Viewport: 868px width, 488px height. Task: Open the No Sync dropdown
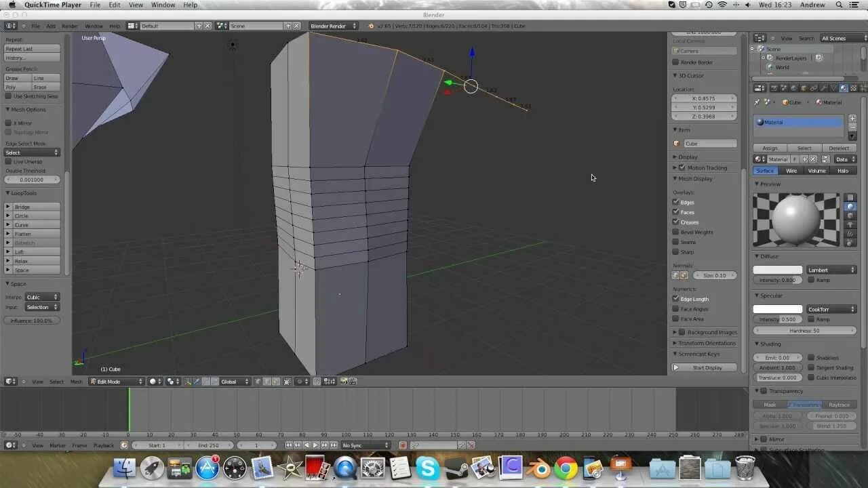[366, 445]
